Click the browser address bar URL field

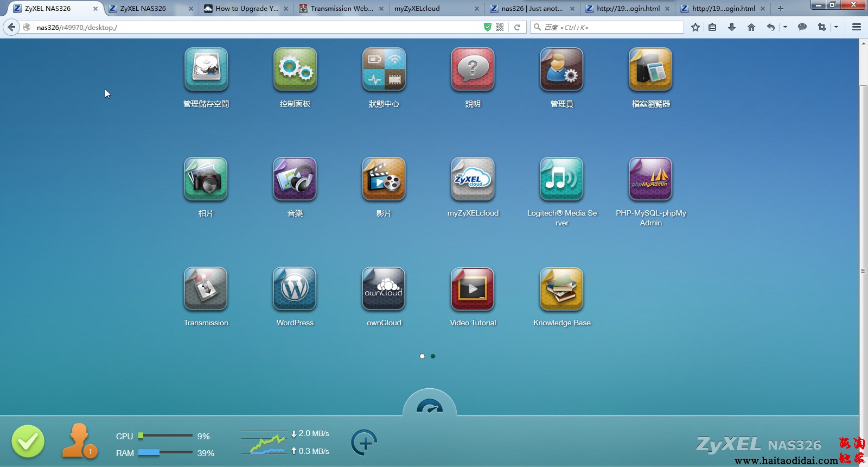point(255,27)
